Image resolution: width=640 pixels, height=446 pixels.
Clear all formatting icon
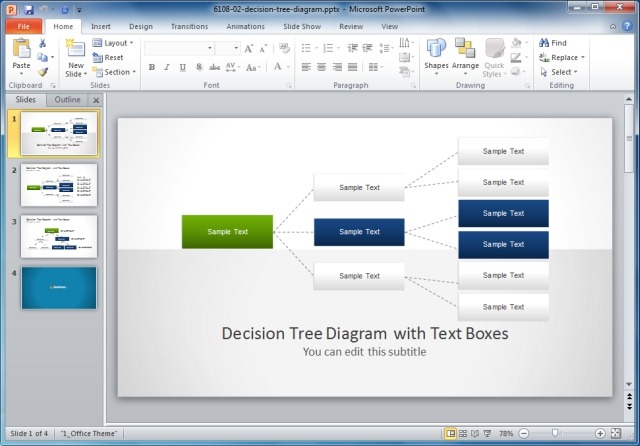tap(284, 48)
